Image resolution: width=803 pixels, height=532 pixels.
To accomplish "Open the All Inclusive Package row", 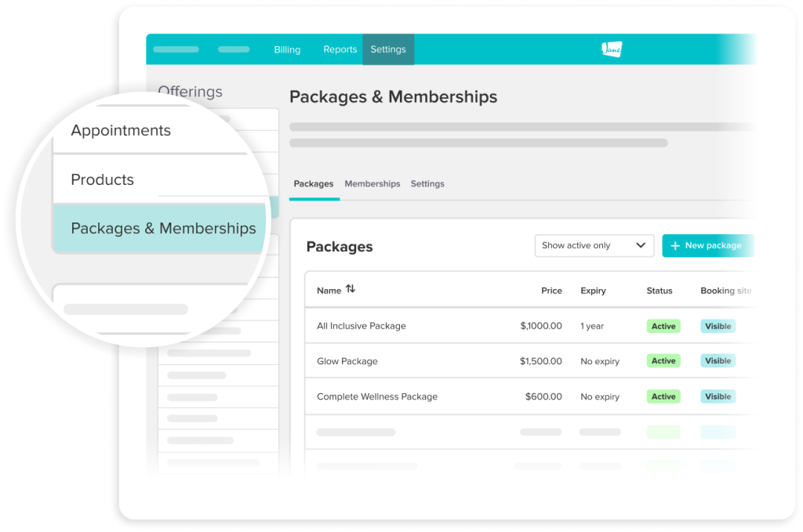I will click(x=362, y=325).
